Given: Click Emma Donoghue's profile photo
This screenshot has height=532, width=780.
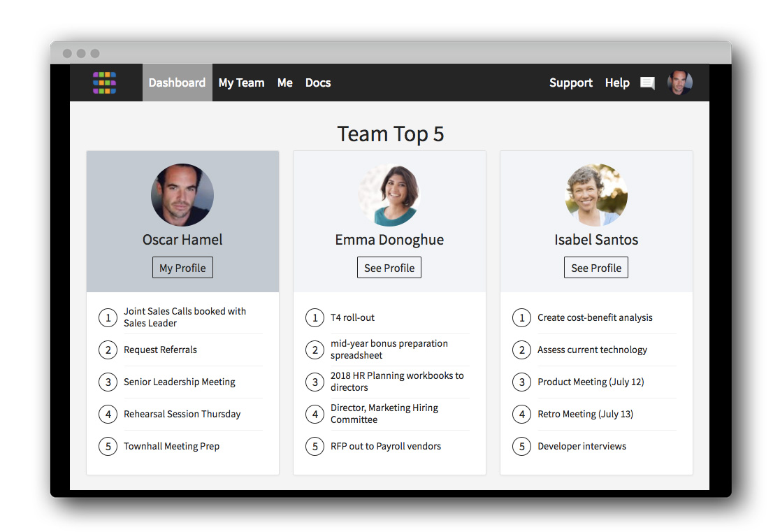Looking at the screenshot, I should coord(389,195).
